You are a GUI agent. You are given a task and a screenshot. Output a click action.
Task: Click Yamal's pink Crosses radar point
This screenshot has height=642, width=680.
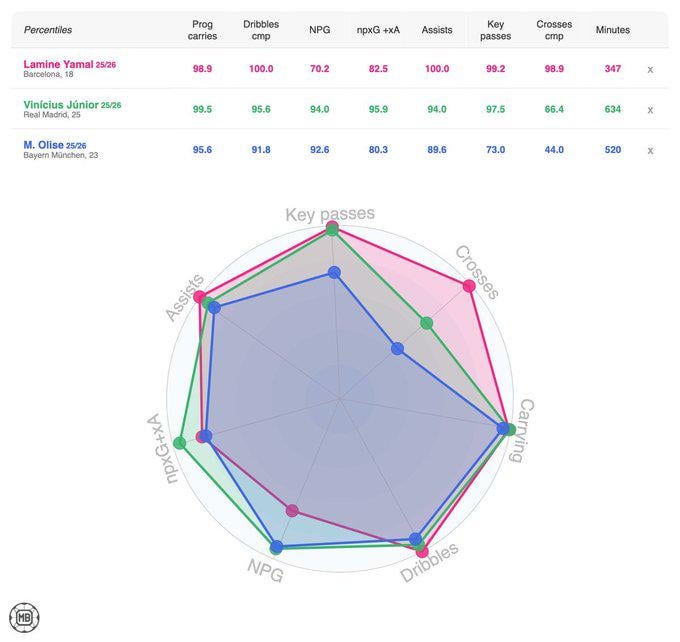click(x=469, y=286)
